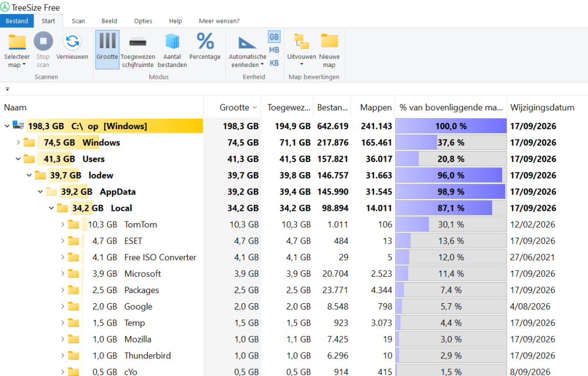Image resolution: width=588 pixels, height=376 pixels.
Task: Click the drive icon of C:\ row
Action: (18, 125)
